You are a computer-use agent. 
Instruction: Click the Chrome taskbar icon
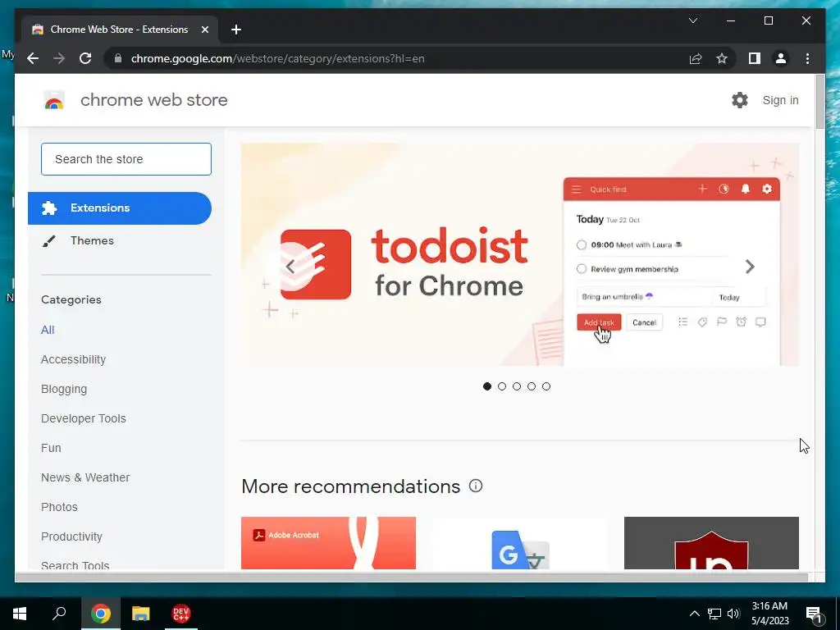click(x=101, y=614)
